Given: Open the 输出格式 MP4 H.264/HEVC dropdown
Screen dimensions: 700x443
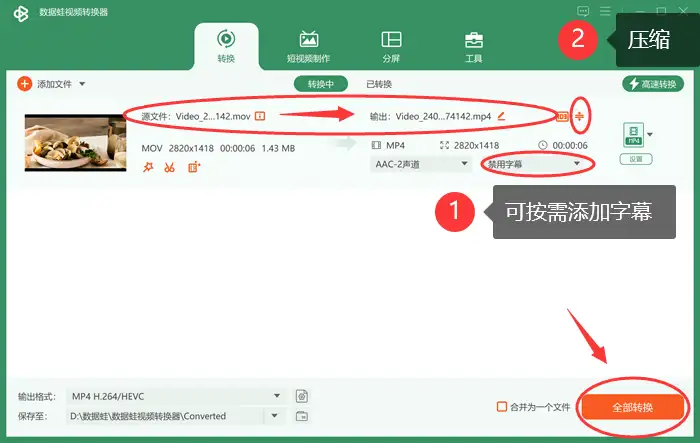Looking at the screenshot, I should pyautogui.click(x=175, y=396).
